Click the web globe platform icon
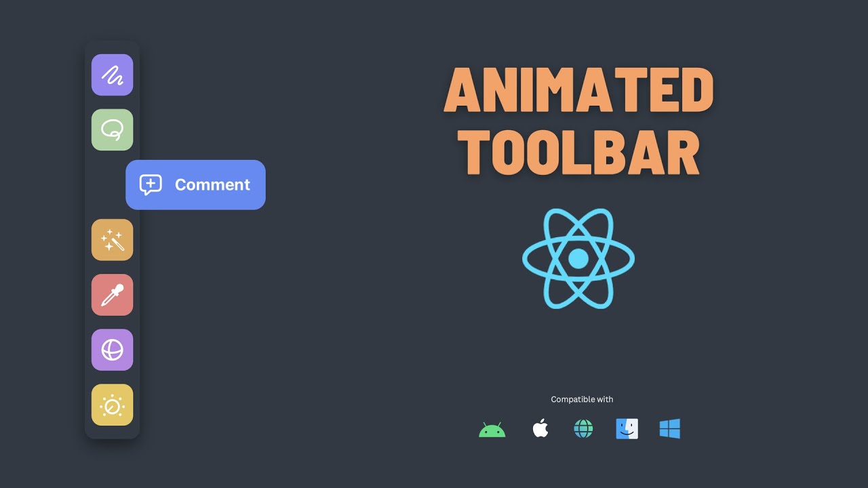 pos(583,428)
